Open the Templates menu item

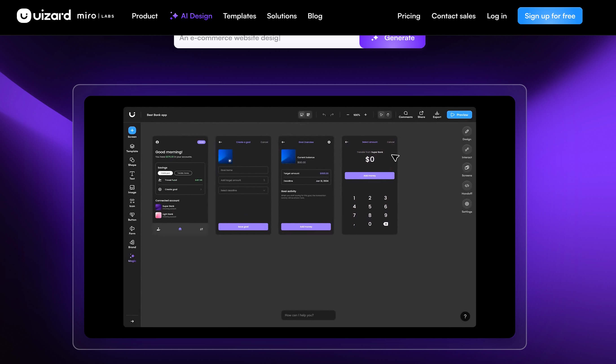coord(239,16)
